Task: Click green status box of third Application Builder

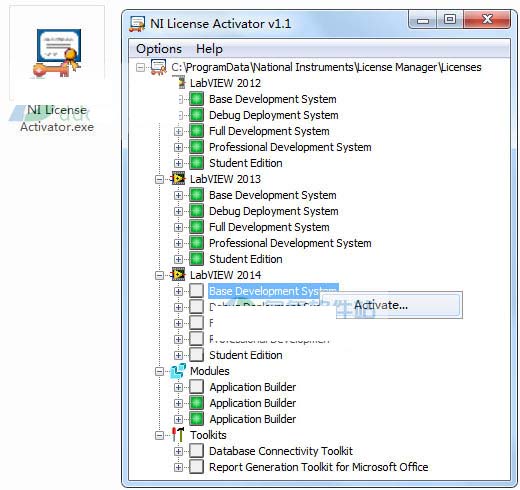Action: [x=196, y=419]
